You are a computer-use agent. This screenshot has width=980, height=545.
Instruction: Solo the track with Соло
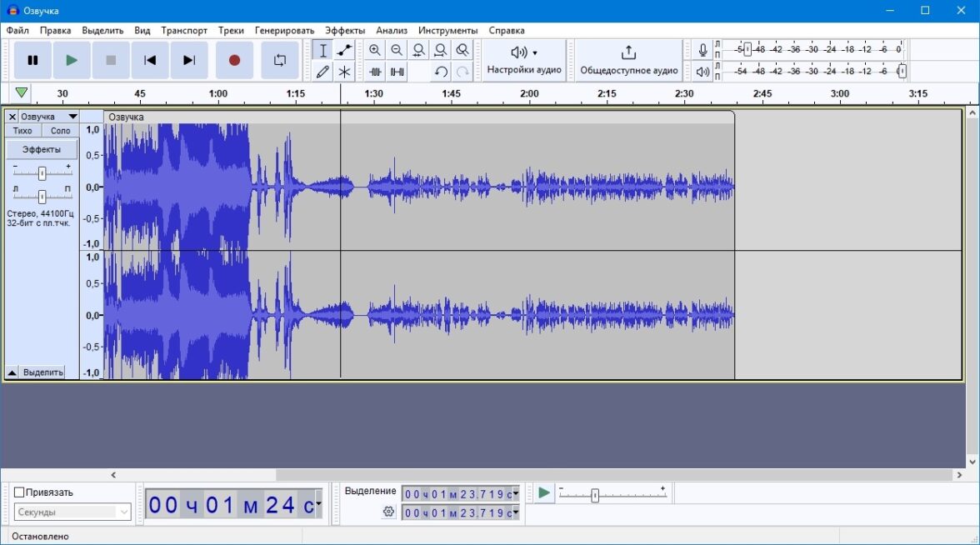tap(60, 131)
